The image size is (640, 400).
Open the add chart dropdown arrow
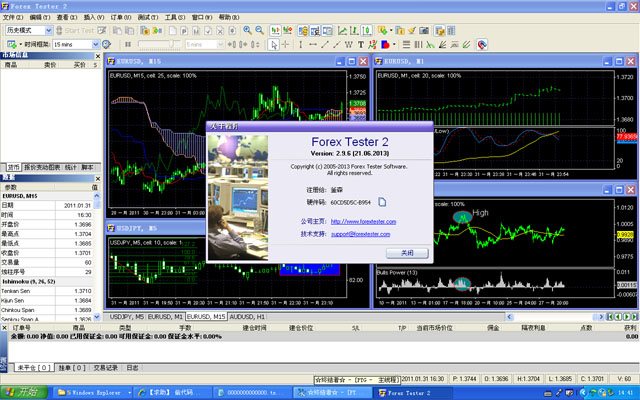click(20, 44)
